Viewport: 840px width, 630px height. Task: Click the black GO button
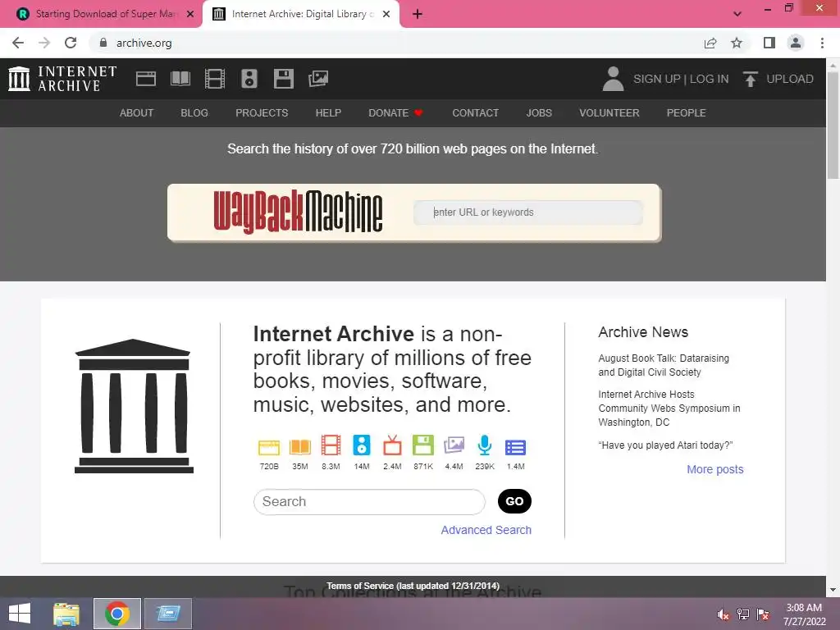pyautogui.click(x=514, y=501)
